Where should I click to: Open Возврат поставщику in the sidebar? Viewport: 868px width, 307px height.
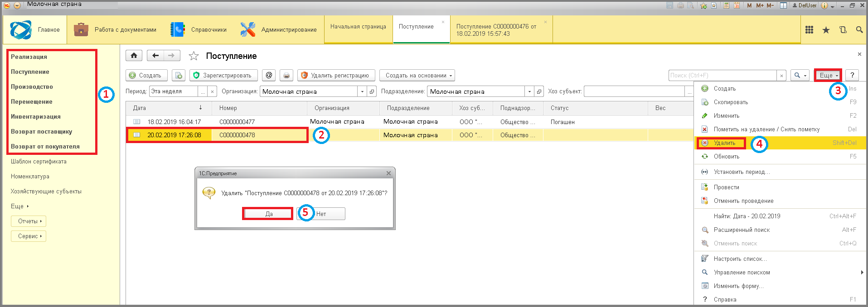[42, 131]
